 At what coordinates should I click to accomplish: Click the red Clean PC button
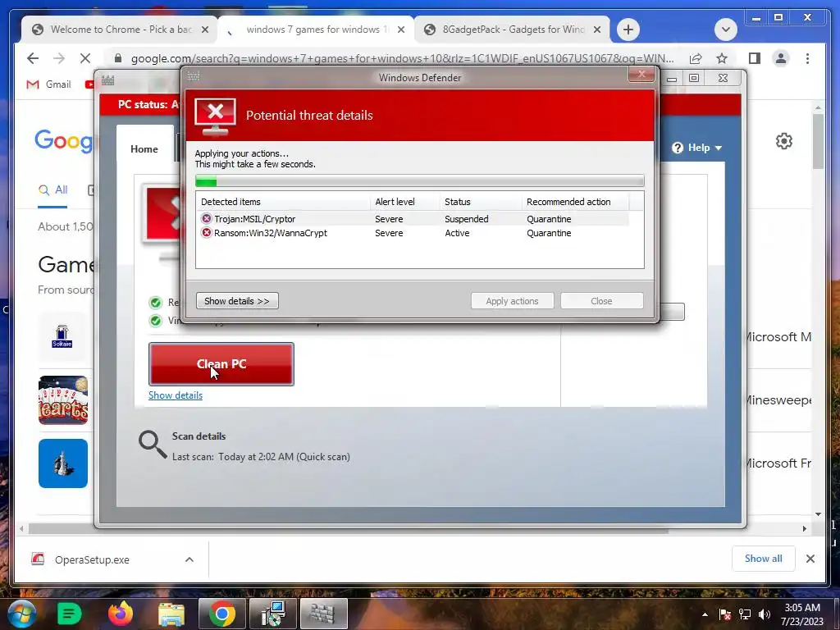(x=221, y=364)
